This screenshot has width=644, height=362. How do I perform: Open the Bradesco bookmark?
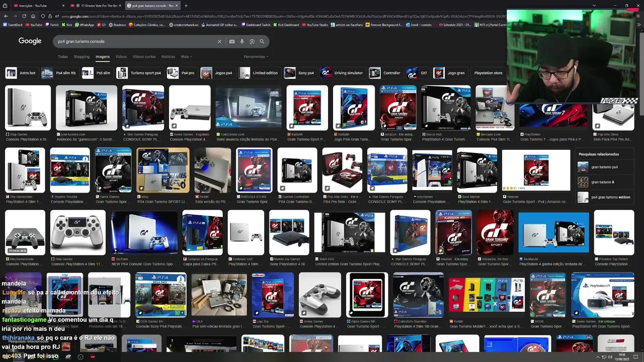117,25
